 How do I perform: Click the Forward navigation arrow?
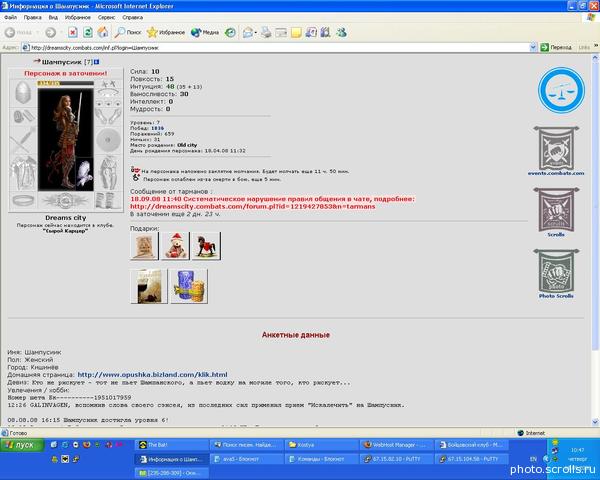[x=50, y=33]
